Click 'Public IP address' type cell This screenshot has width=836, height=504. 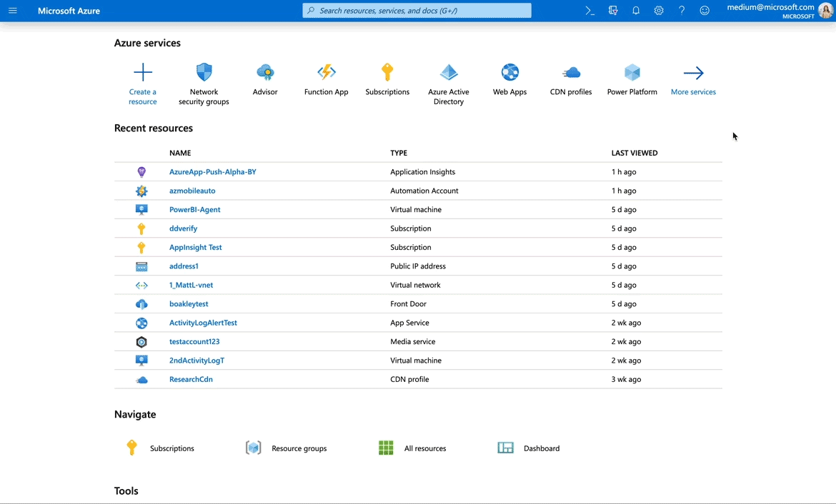[x=418, y=266]
